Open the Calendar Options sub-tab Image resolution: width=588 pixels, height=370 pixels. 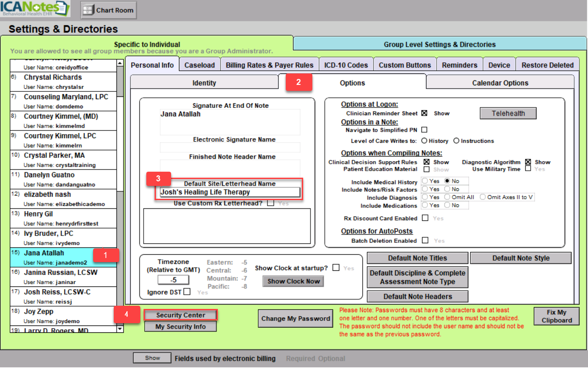[500, 83]
